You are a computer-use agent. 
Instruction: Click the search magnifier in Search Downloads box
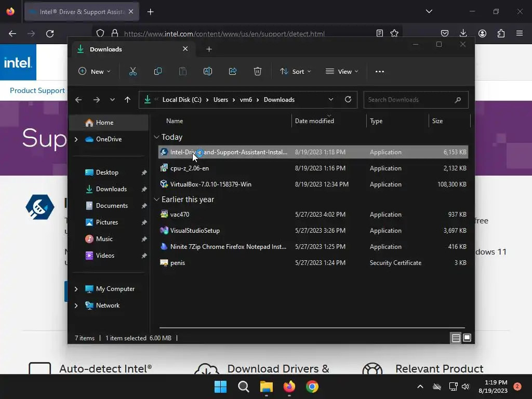458,100
